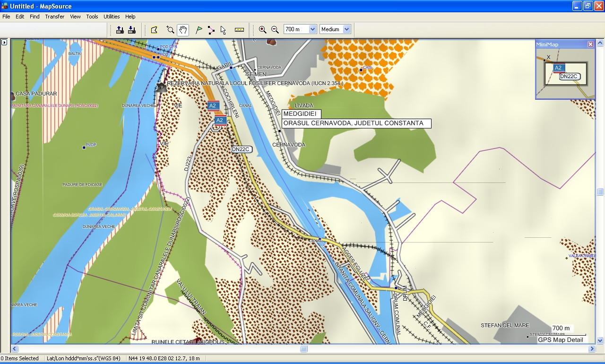Select the Zoom tool with magnifier
Viewport: 605px width, 364px height.
point(171,30)
